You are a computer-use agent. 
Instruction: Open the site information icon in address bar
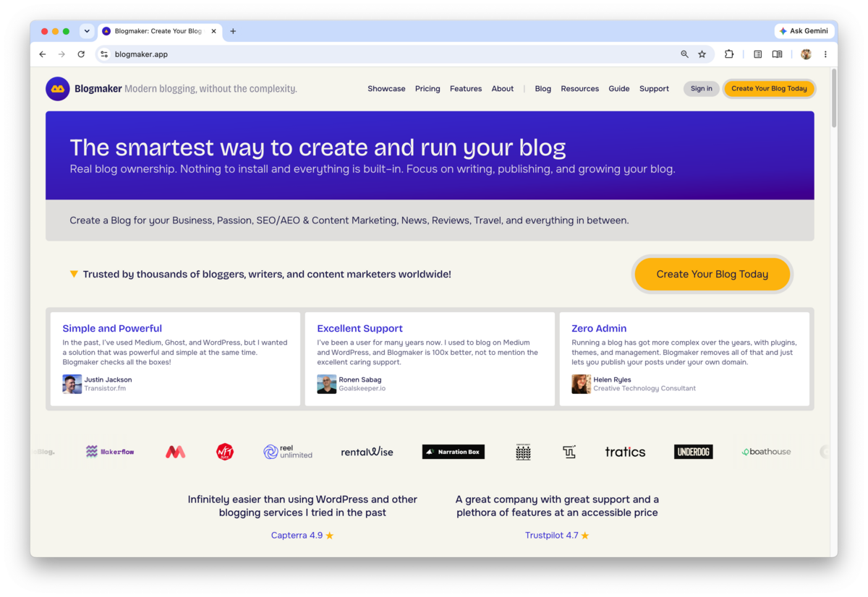pos(104,54)
